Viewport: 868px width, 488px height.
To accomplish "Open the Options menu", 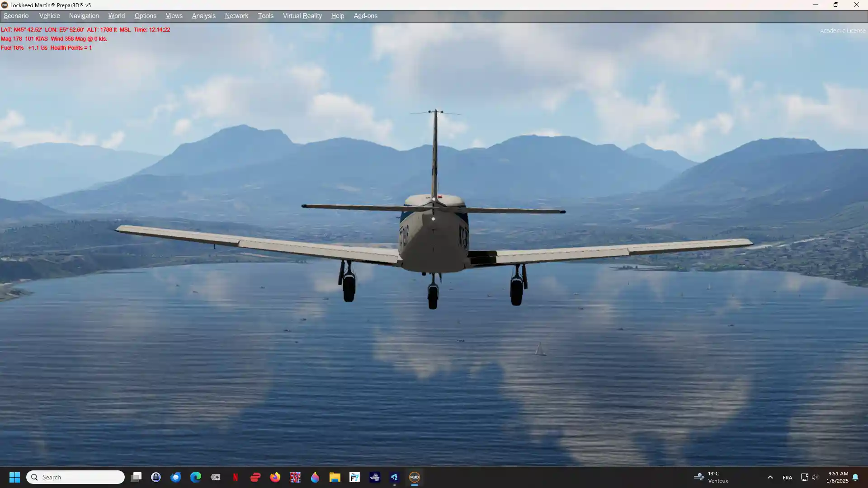I will tap(145, 16).
